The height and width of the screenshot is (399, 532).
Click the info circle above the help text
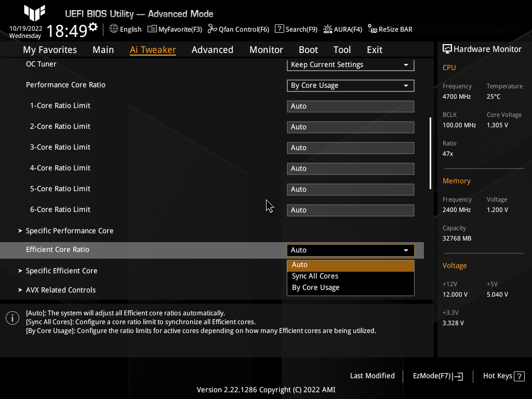coord(12,317)
